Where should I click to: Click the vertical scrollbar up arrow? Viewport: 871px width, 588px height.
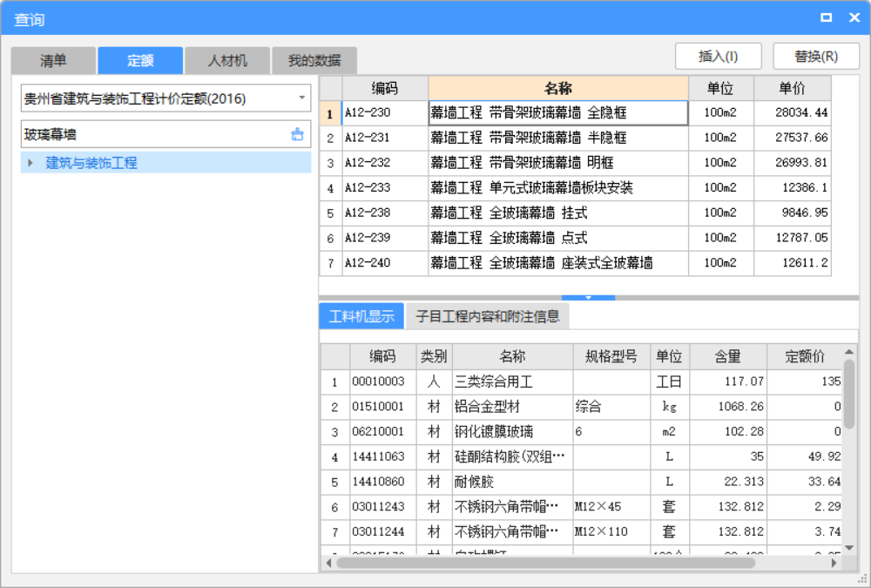point(848,351)
